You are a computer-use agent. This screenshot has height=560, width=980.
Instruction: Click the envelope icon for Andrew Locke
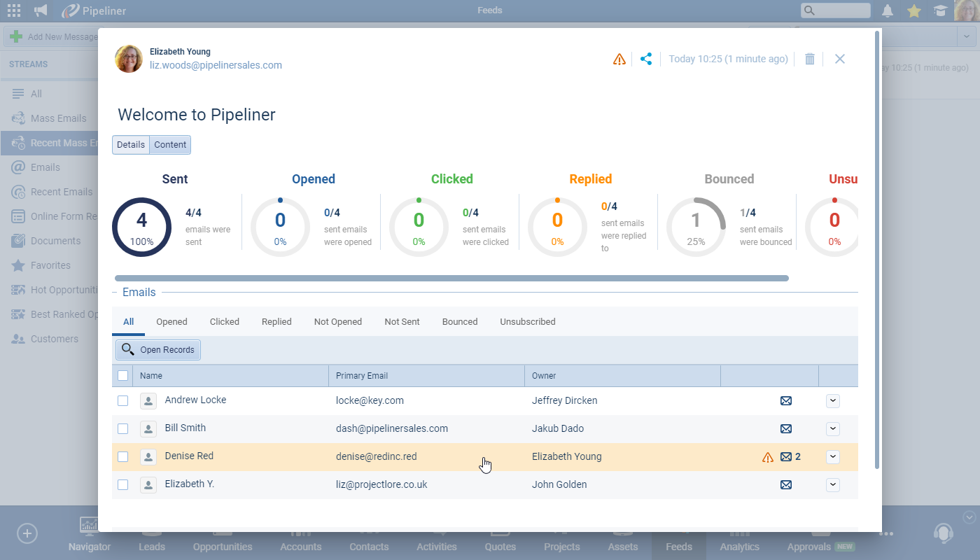click(786, 400)
